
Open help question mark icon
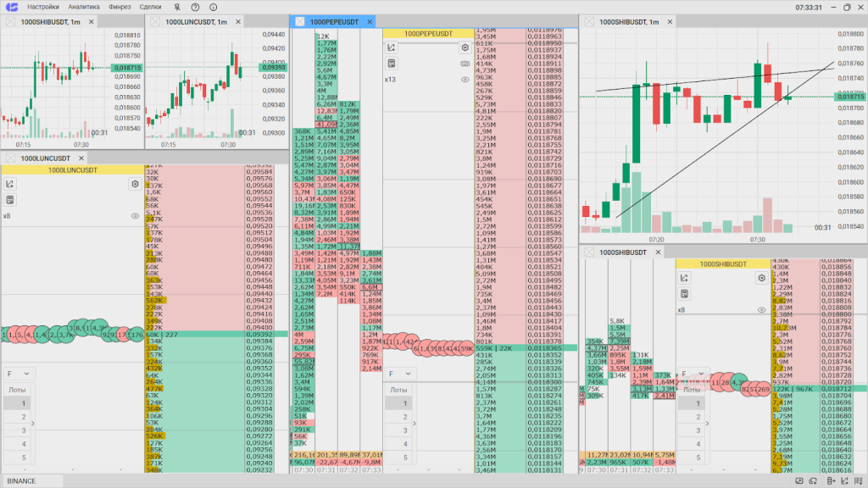195,7
